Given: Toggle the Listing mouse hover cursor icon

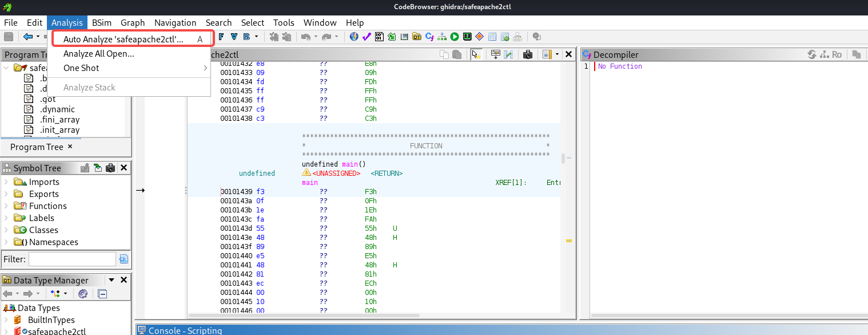Looking at the screenshot, I should [476, 54].
